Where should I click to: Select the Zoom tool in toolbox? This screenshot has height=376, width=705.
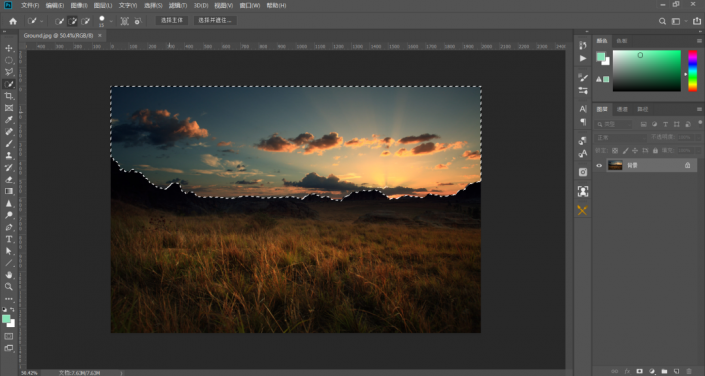(x=9, y=286)
